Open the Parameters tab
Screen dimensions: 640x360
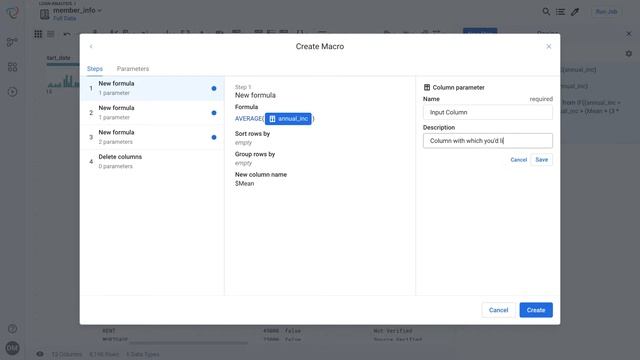point(133,69)
